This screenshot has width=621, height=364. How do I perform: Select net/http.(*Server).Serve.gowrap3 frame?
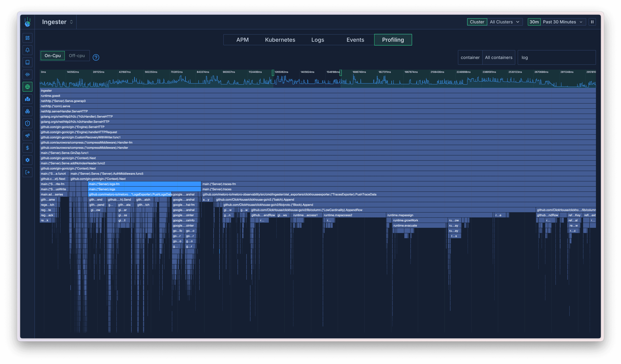318,101
